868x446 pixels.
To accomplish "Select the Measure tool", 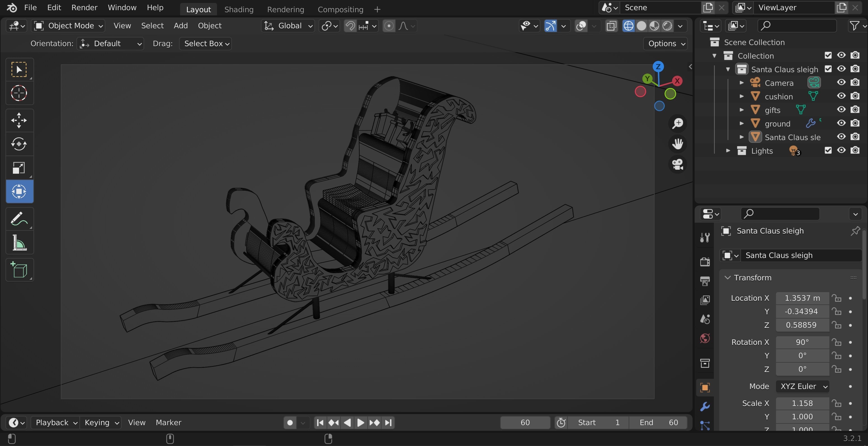I will point(19,243).
